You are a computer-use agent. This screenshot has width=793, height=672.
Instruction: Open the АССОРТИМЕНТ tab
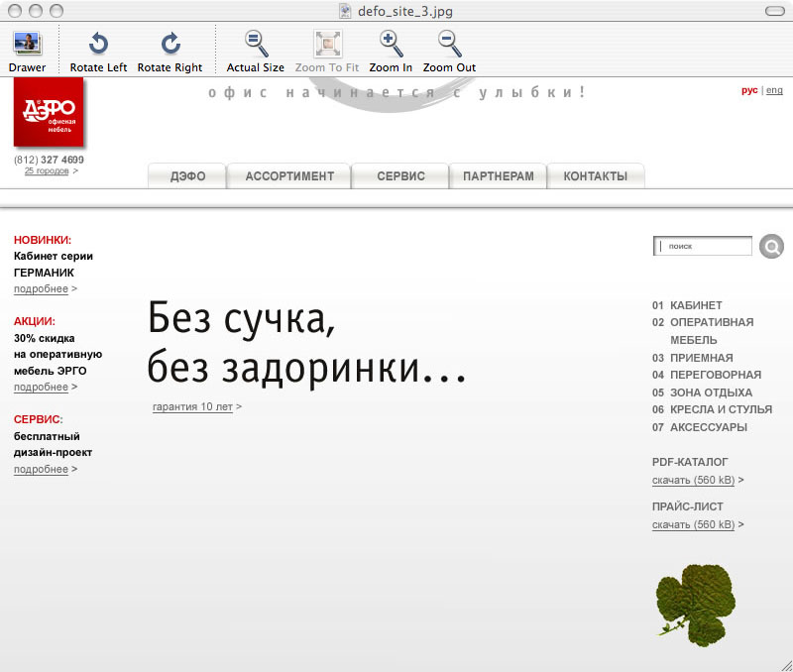(288, 175)
